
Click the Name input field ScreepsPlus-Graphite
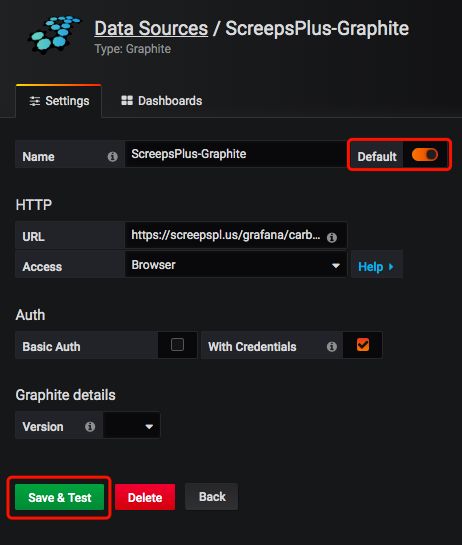point(235,154)
